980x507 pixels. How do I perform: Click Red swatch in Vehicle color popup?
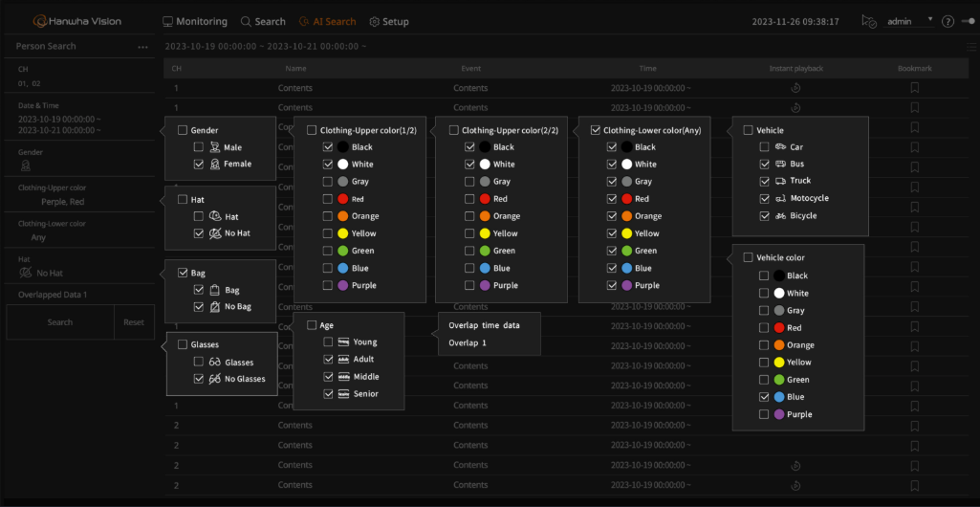779,327
